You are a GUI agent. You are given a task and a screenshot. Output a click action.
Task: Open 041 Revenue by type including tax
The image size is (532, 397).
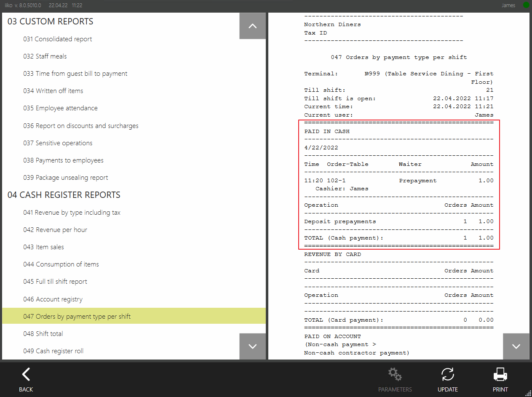[x=72, y=213]
